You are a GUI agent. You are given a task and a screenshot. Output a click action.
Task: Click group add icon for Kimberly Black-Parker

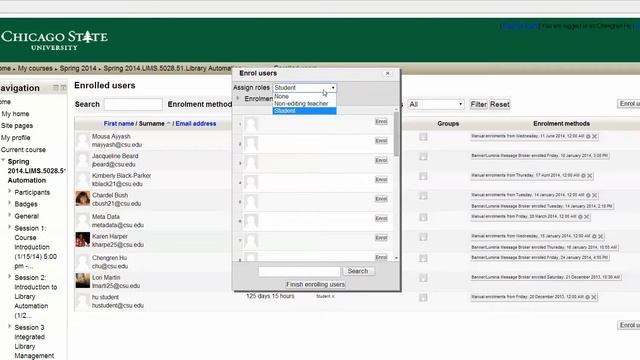pyautogui.click(x=423, y=176)
